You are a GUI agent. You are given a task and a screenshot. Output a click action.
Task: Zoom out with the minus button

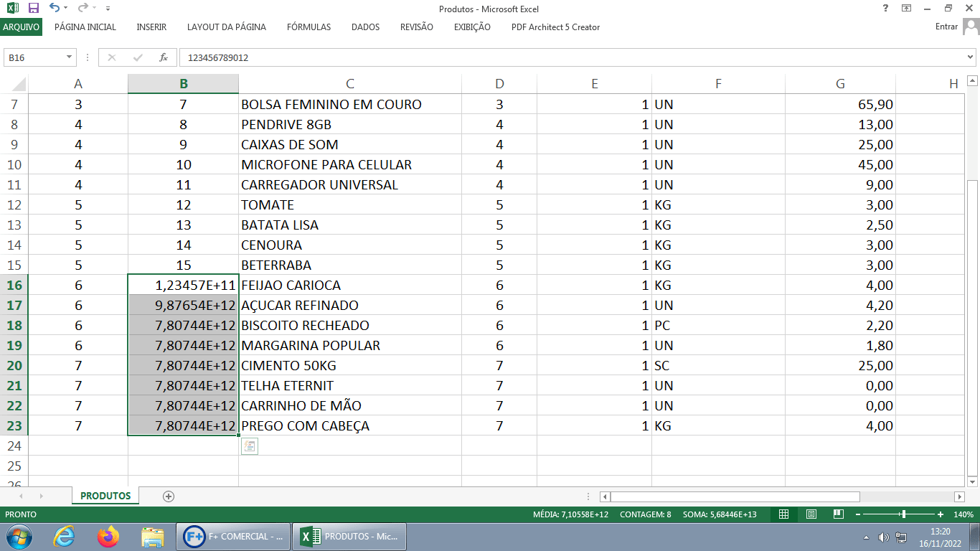pos(859,514)
